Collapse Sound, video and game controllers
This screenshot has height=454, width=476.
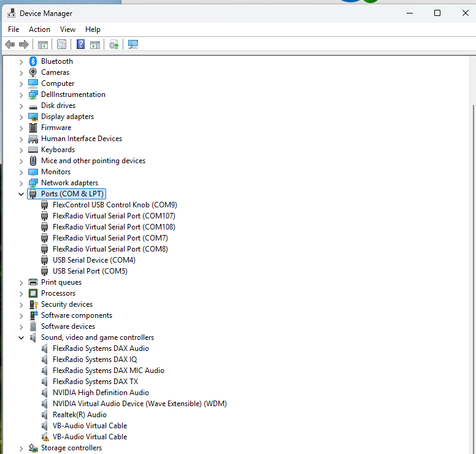pyautogui.click(x=21, y=337)
